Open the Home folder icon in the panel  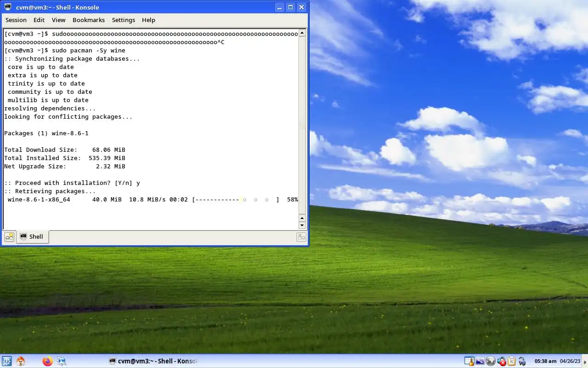pos(21,361)
